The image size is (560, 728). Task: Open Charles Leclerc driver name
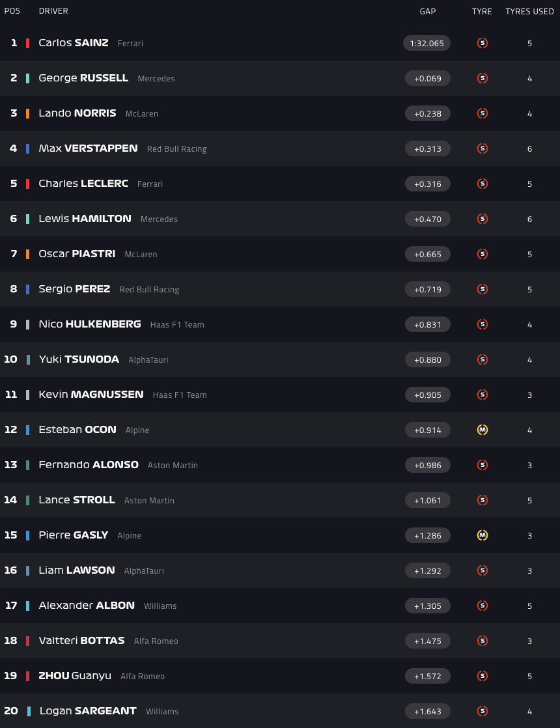pyautogui.click(x=83, y=184)
